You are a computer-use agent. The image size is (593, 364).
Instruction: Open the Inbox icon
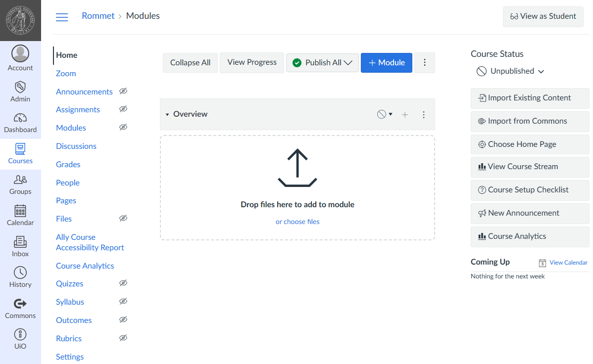click(20, 242)
